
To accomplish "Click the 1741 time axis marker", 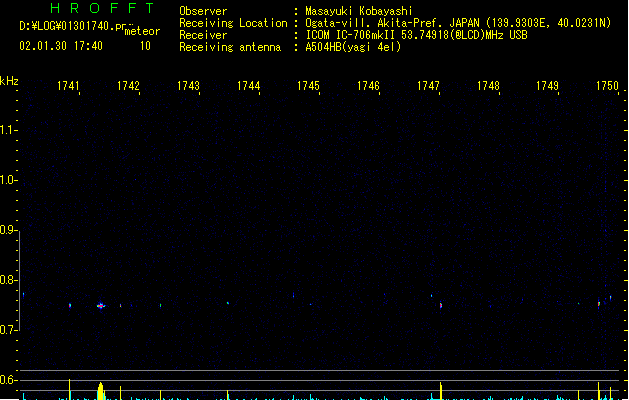I will (68, 86).
